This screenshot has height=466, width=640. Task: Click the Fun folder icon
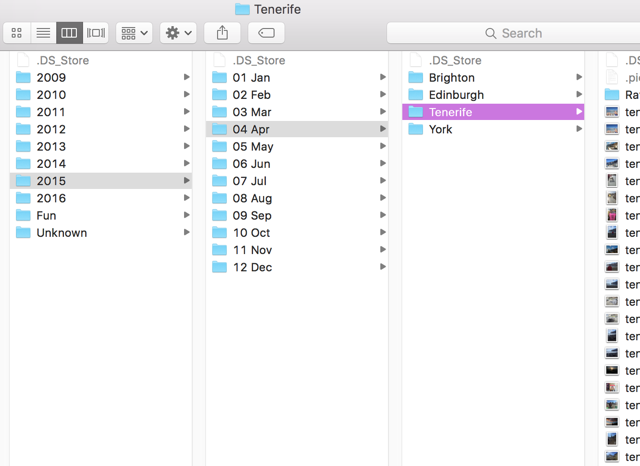23,215
